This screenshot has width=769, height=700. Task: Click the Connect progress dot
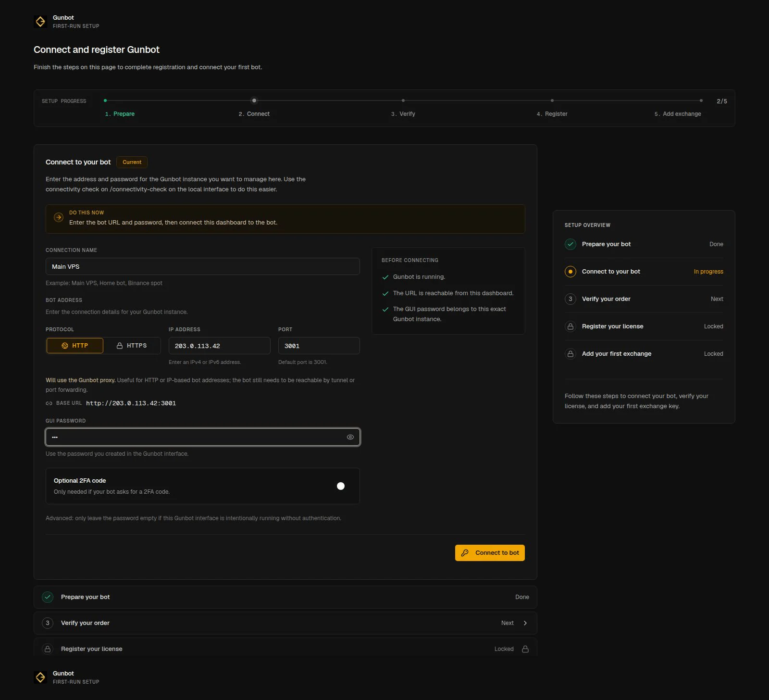click(x=254, y=100)
